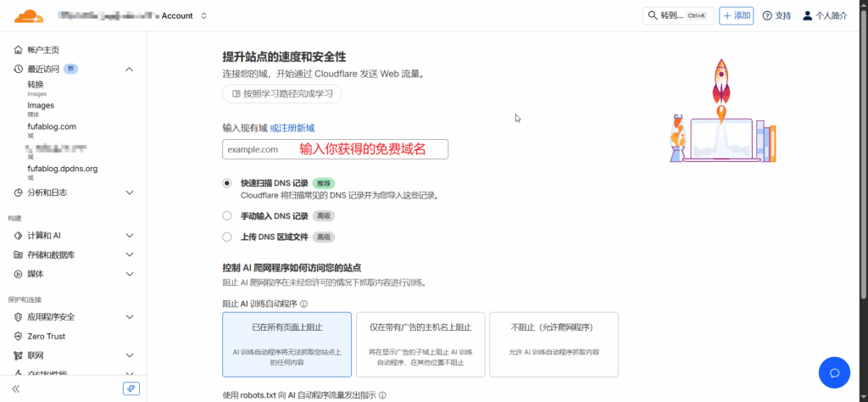Open fufablog.com recent domain entry
868x402 pixels.
tap(52, 126)
